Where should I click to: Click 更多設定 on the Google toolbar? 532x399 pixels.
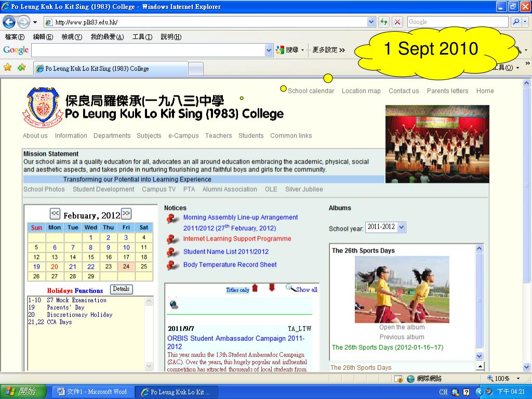(328, 50)
